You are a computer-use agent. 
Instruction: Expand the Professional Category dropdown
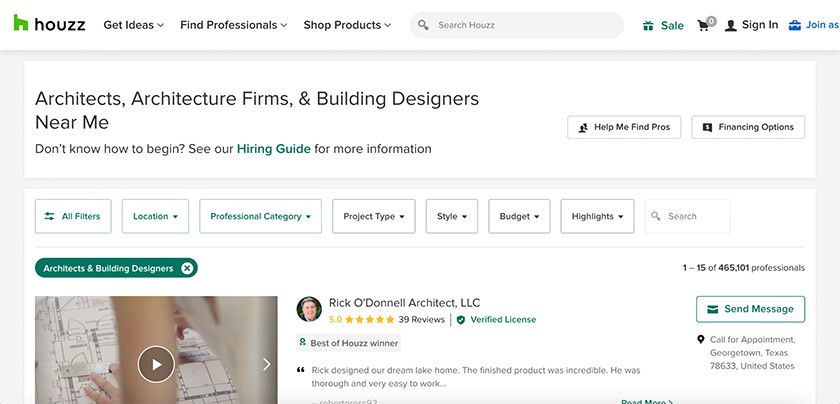260,216
